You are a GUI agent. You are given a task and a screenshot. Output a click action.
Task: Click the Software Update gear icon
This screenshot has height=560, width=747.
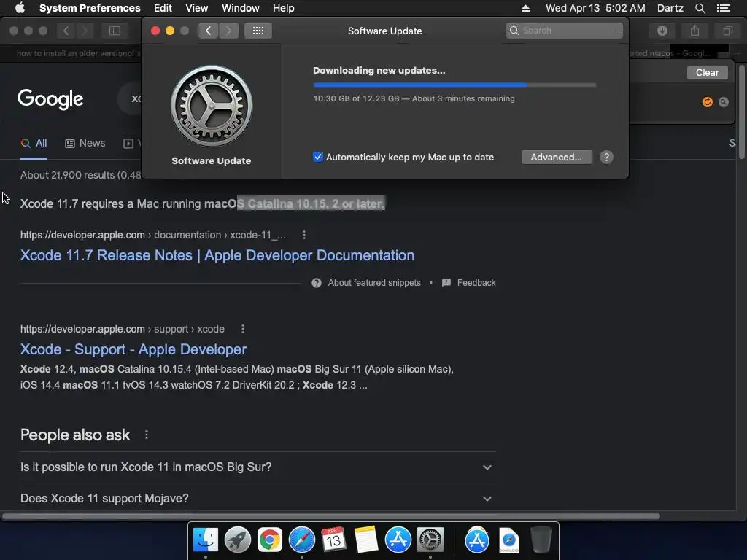pyautogui.click(x=211, y=106)
